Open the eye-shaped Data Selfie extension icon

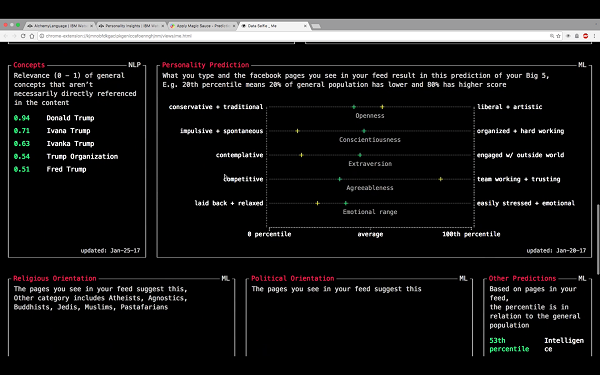point(568,36)
